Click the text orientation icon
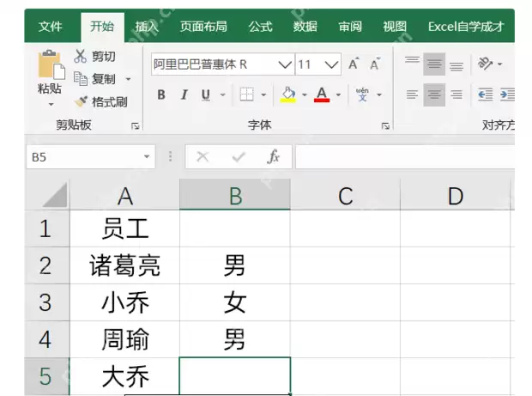The width and height of the screenshot is (532, 396). tap(485, 64)
